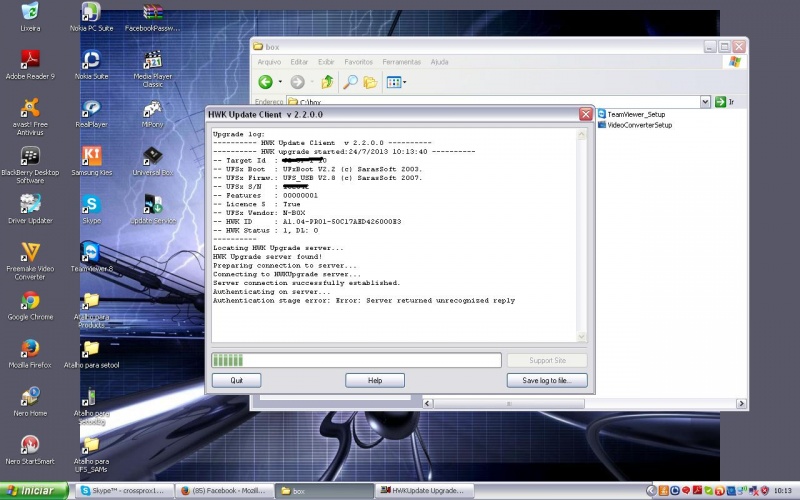Viewport: 800px width, 500px height.
Task: Click the Support Site button
Action: tap(547, 360)
